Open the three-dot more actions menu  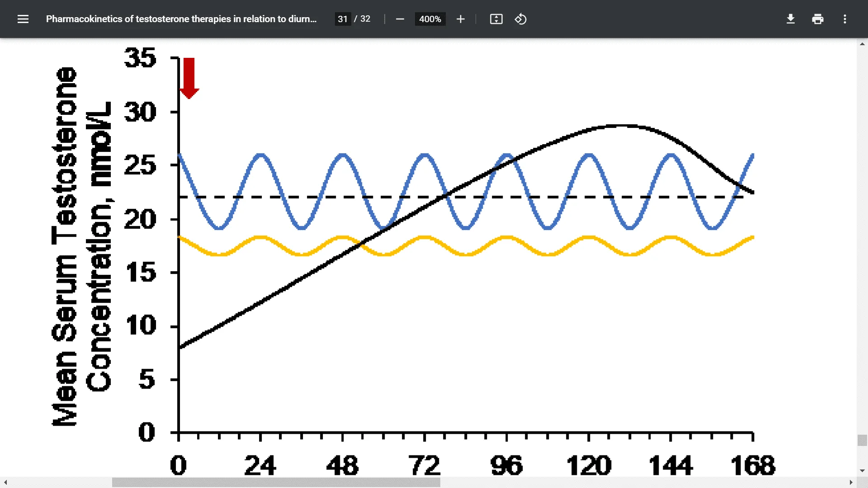844,19
